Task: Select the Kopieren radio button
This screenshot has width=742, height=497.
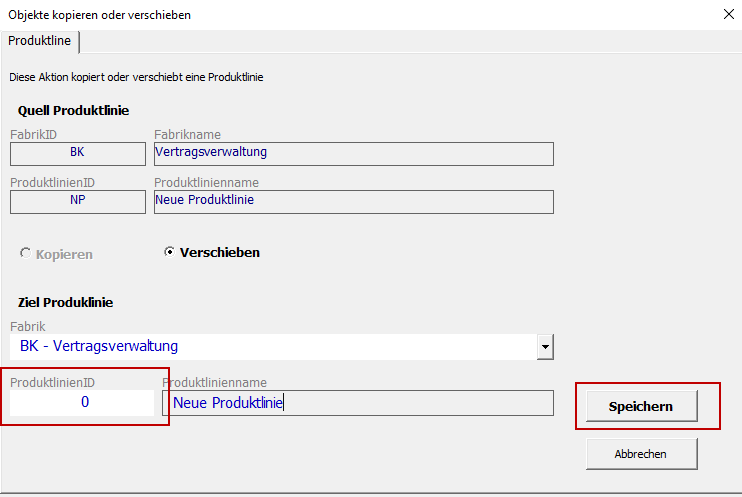Action: 25,254
